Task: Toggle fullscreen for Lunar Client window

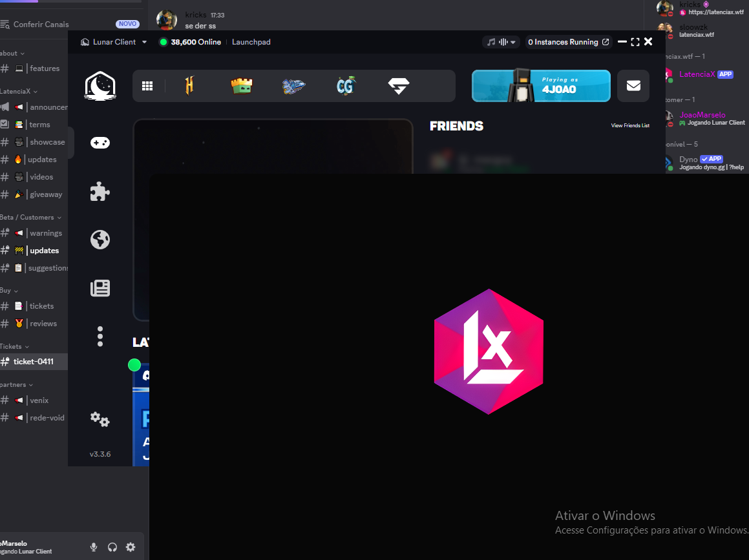Action: point(635,42)
